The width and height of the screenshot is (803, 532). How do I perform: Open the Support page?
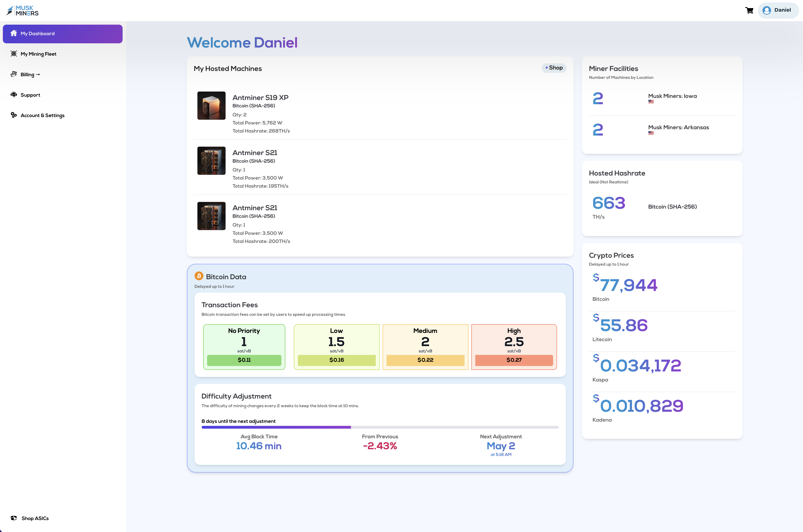[63, 95]
